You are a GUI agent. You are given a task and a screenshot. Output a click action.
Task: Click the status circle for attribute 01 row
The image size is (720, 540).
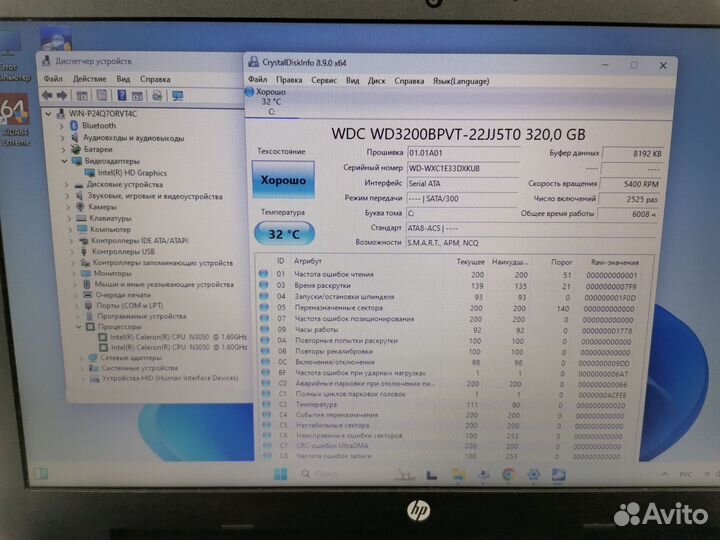pos(263,274)
